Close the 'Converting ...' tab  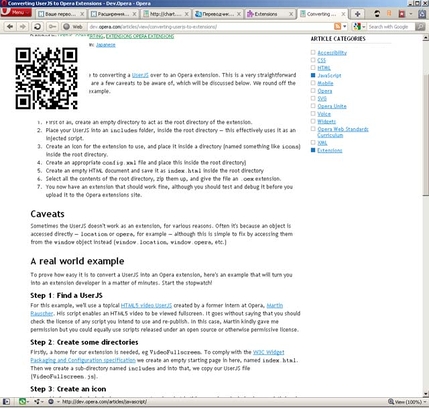(343, 14)
